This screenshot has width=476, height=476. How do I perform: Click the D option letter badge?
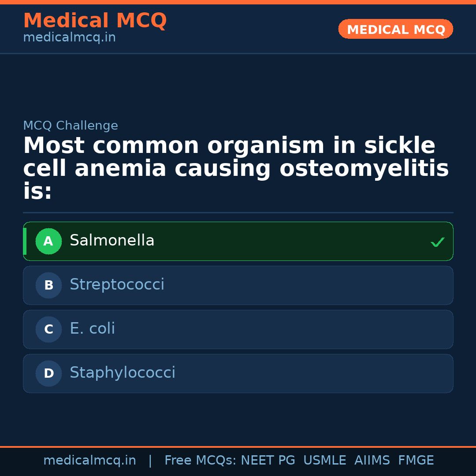pos(48,373)
